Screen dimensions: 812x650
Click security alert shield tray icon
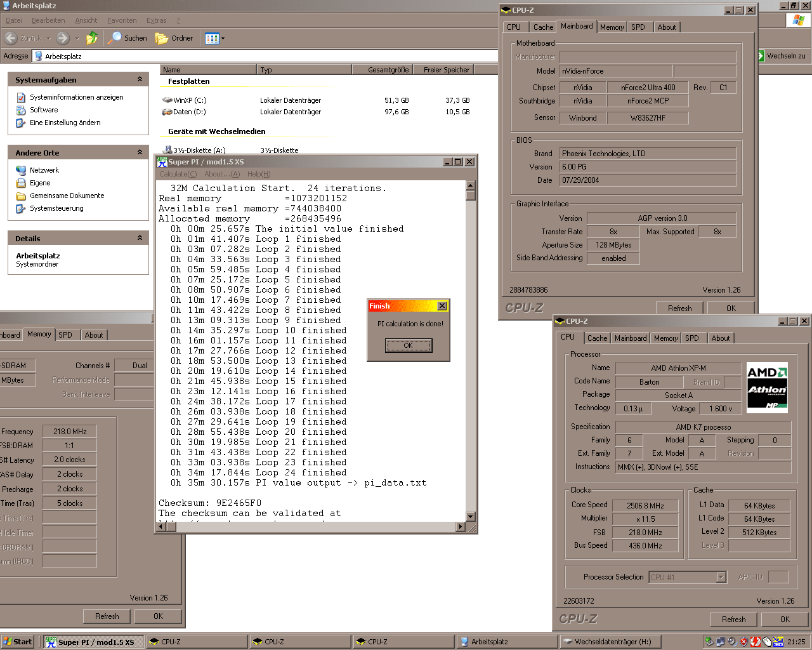point(744,642)
